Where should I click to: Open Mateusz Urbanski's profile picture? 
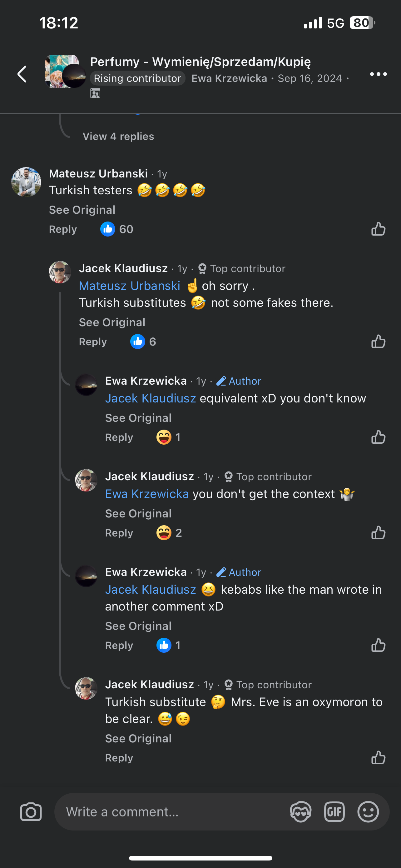(26, 182)
